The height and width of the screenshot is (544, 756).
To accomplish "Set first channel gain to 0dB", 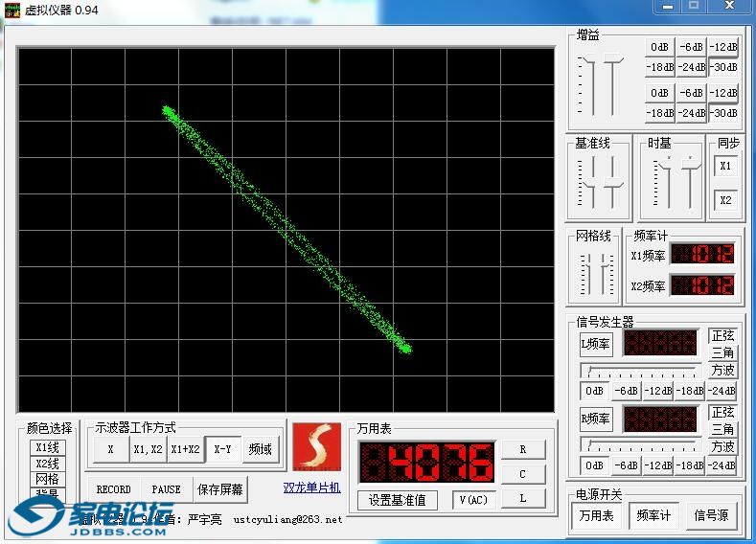I will point(659,47).
